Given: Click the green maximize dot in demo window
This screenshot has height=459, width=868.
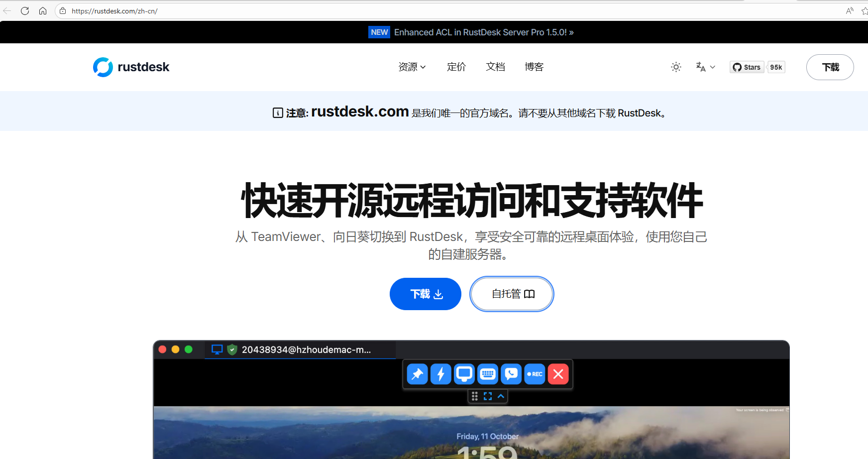Looking at the screenshot, I should click(x=189, y=349).
